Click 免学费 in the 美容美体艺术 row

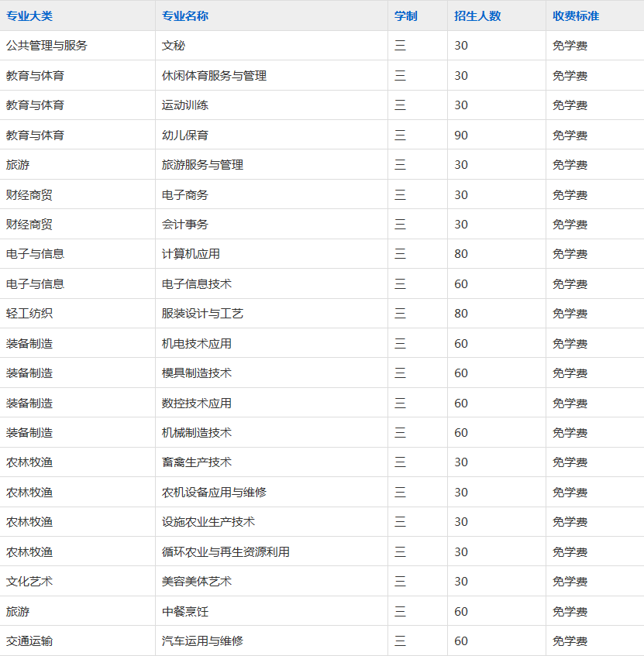570,581
